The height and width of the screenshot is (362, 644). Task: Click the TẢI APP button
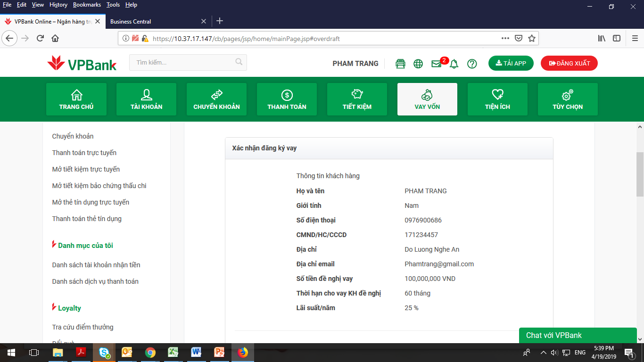click(511, 63)
